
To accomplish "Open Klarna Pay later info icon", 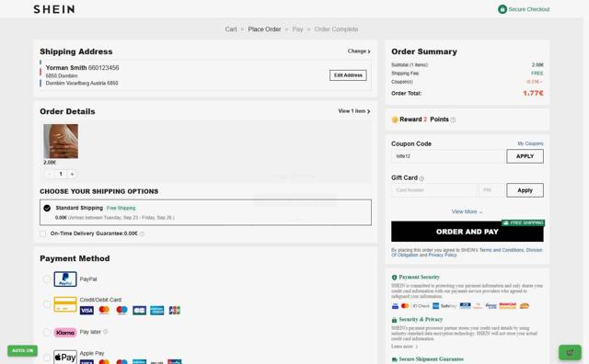I will pyautogui.click(x=106, y=332).
